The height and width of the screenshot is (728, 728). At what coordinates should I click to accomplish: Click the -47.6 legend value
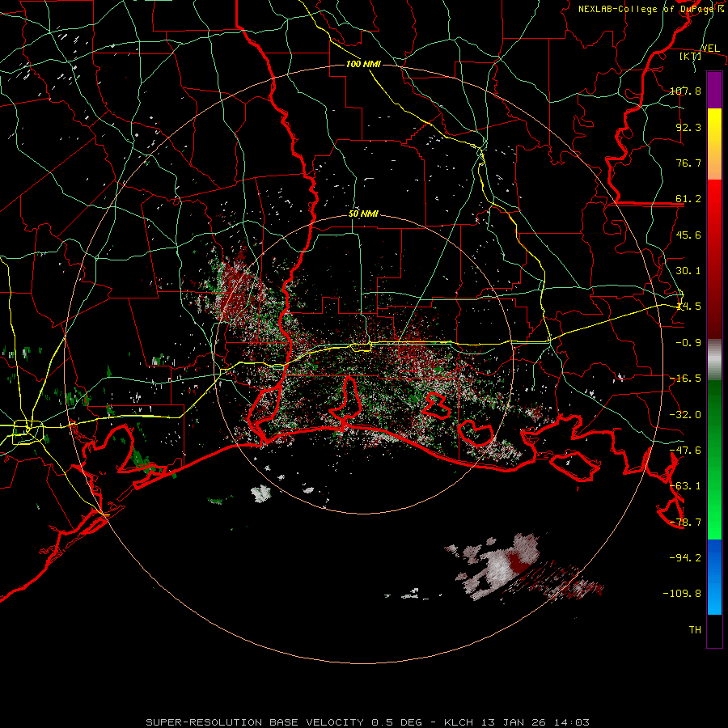click(x=685, y=451)
